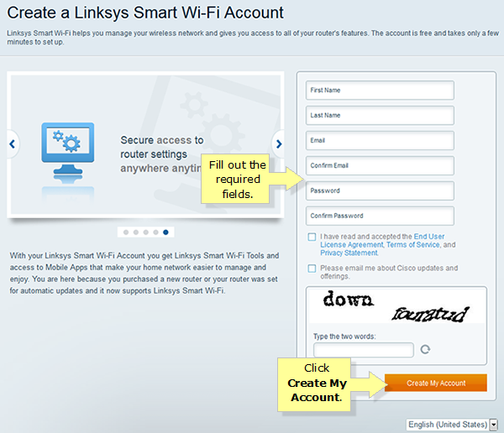Screen dimensions: 504x433
Task: Click the previous slide arrow on carousel
Action: pos(13,143)
